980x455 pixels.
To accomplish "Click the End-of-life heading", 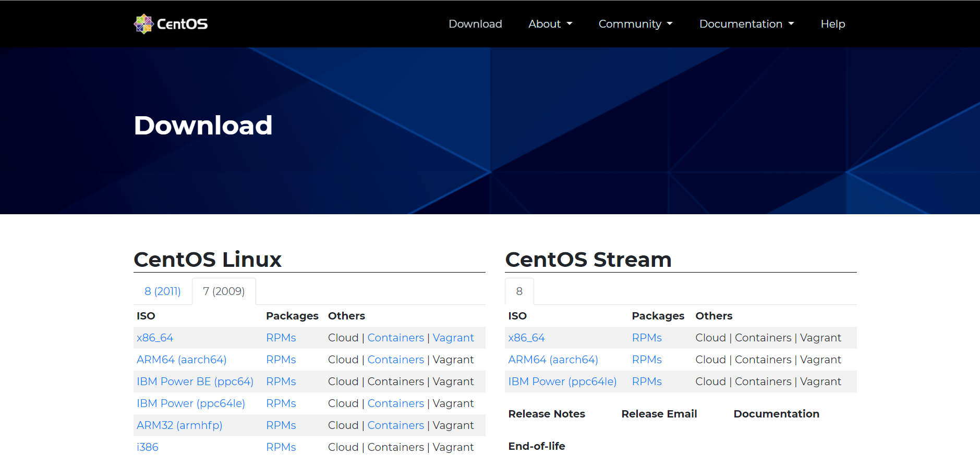I will click(537, 446).
